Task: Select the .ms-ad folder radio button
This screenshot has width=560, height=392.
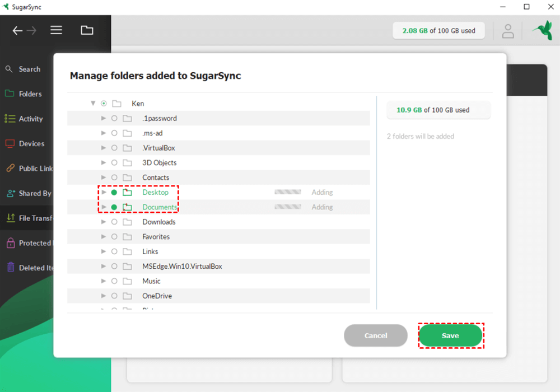Action: (x=114, y=133)
